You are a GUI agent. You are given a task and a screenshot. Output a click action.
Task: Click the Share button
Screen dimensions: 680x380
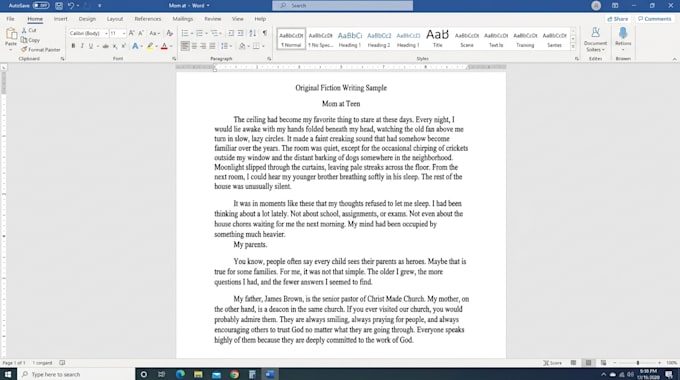(x=618, y=19)
